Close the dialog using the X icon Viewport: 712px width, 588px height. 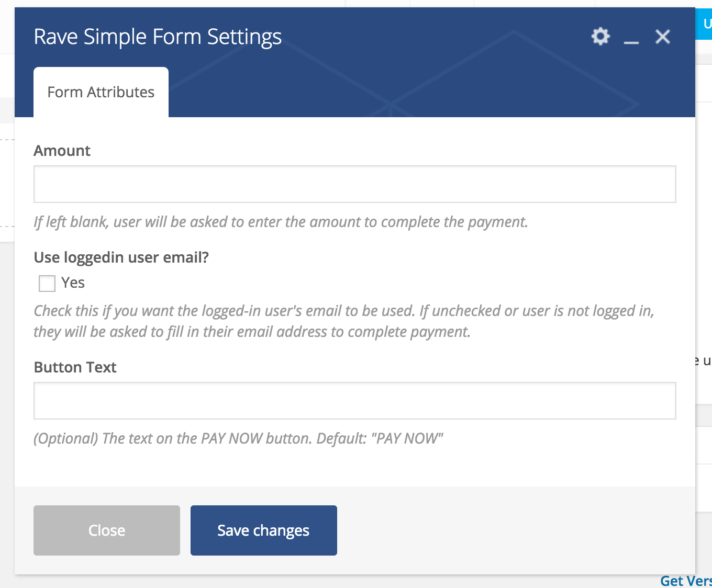tap(662, 37)
